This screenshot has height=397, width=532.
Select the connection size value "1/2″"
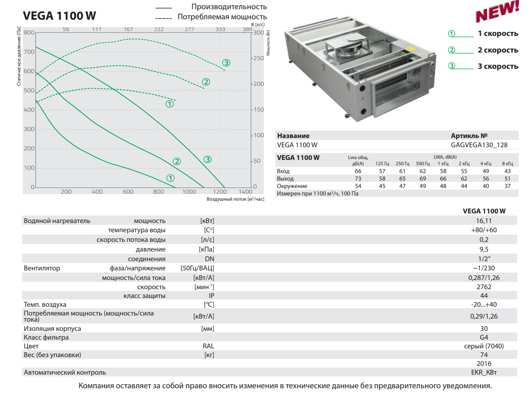(484, 259)
